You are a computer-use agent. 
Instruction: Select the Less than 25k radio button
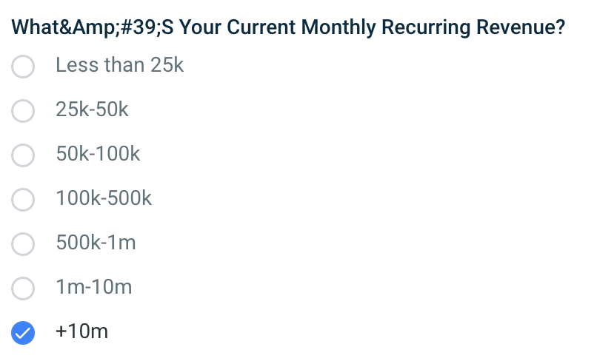[x=23, y=67]
